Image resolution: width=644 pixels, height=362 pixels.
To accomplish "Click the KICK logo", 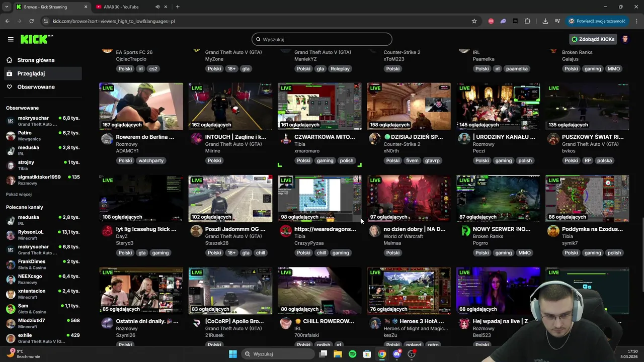I will coord(37,39).
